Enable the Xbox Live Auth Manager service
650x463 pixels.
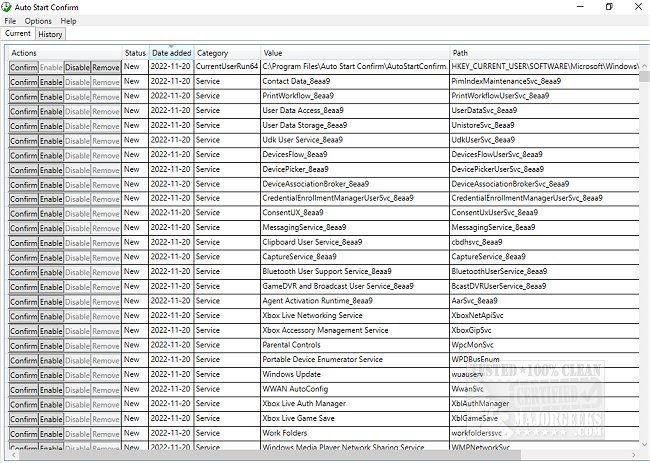pos(51,405)
